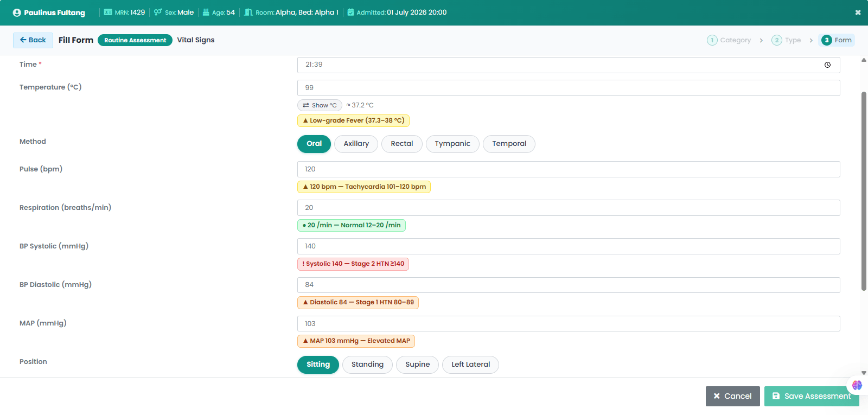Viewport: 868px width, 415px height.
Task: Click the patient avatar icon beside Paulinus Fultang
Action: point(17,12)
